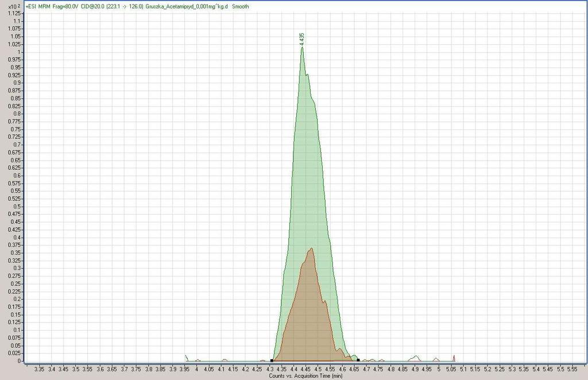Click the "0.625" y-axis tick label

(14, 168)
